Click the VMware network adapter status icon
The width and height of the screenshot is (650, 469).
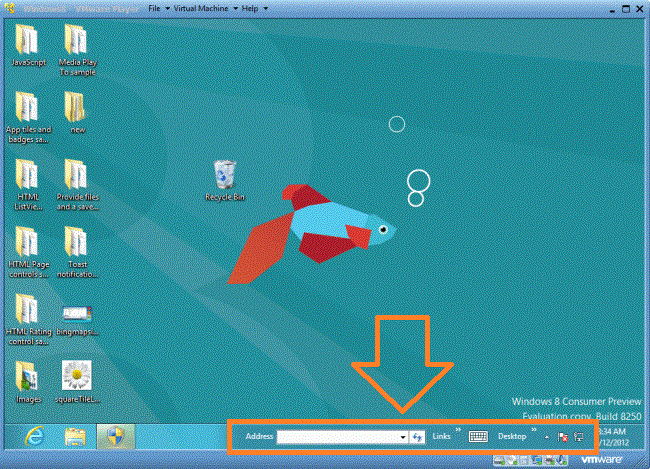(537, 460)
